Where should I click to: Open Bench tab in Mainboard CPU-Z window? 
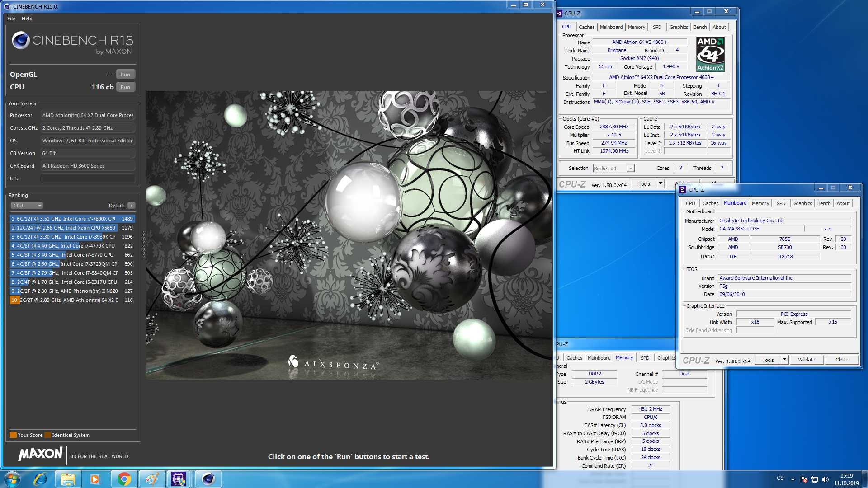point(824,203)
